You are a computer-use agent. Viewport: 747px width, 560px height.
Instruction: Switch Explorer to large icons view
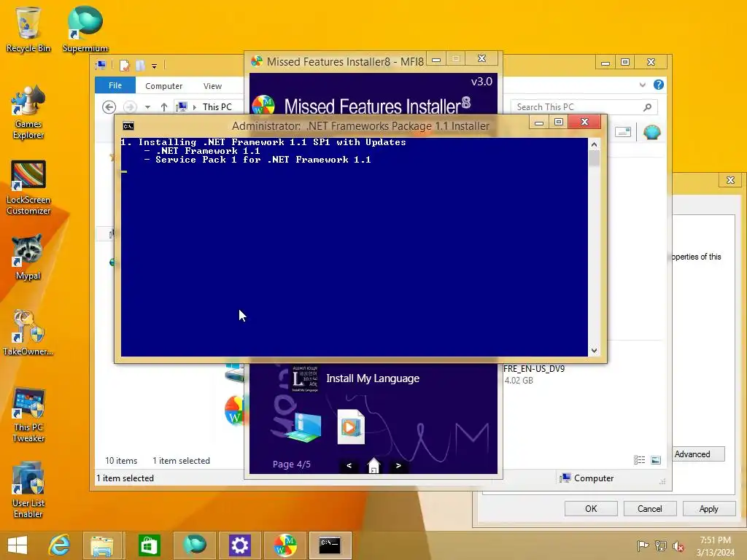coord(656,459)
